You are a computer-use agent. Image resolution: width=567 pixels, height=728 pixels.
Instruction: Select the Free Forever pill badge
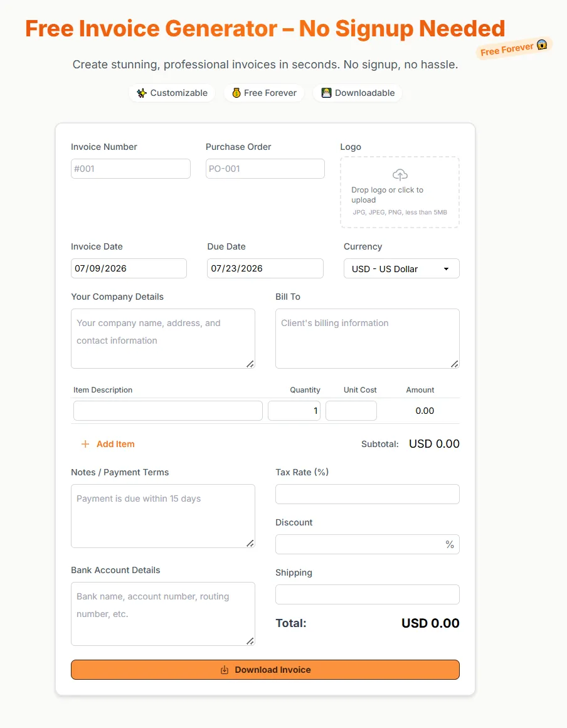coord(264,93)
